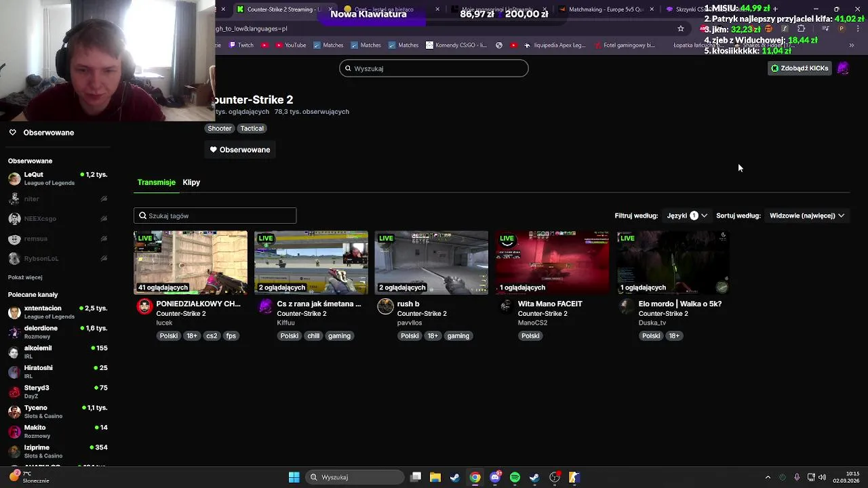Switch to the Transmisje tab
868x488 pixels.
pos(156,182)
